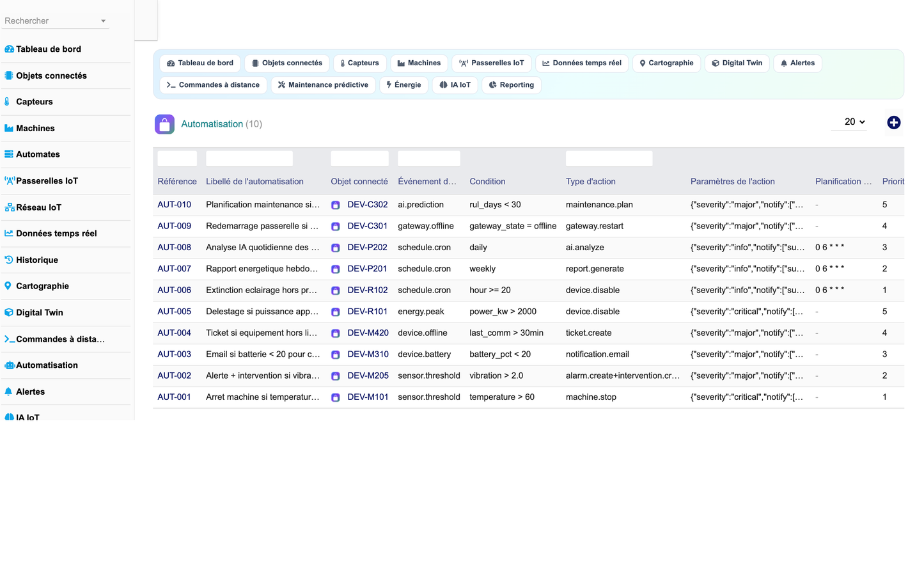Click the device icon beside DEV-P201
The image size is (924, 572).
coord(336,269)
